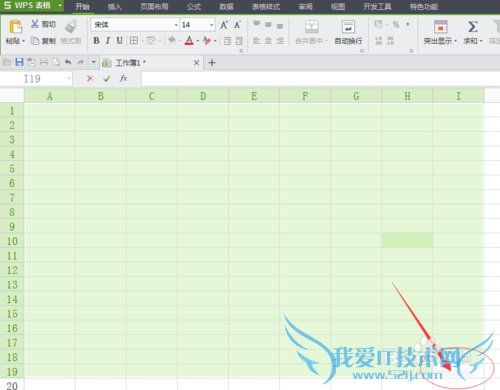Screen dimensions: 500x390
Task: Close the 工作簿1 document tab
Action: 196,62
